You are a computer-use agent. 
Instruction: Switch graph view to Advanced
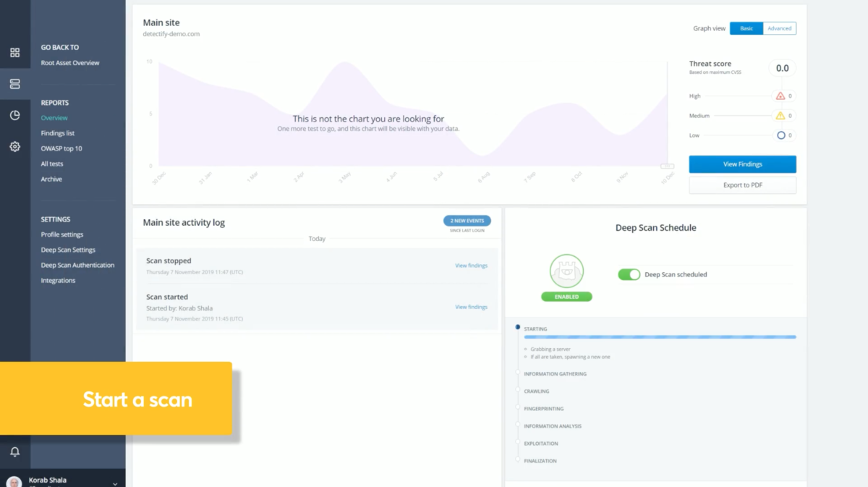click(x=779, y=28)
